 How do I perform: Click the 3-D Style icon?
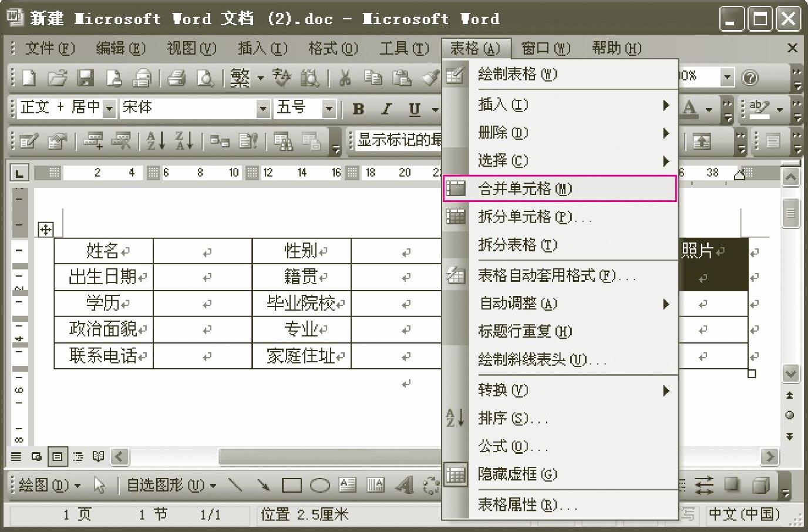[760, 485]
